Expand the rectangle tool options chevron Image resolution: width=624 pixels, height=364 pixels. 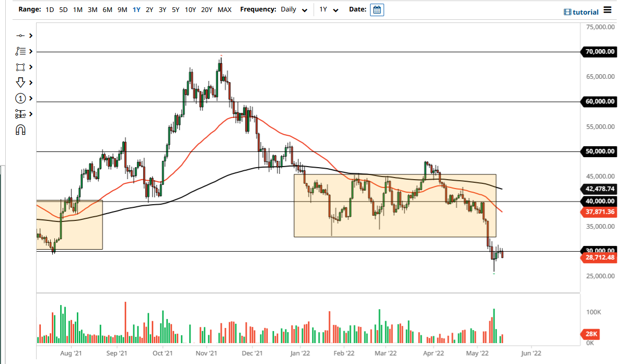coord(30,67)
